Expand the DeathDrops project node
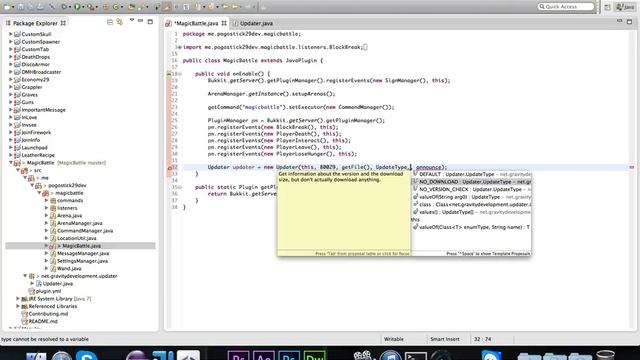The width and height of the screenshot is (640, 360). click(x=11, y=57)
